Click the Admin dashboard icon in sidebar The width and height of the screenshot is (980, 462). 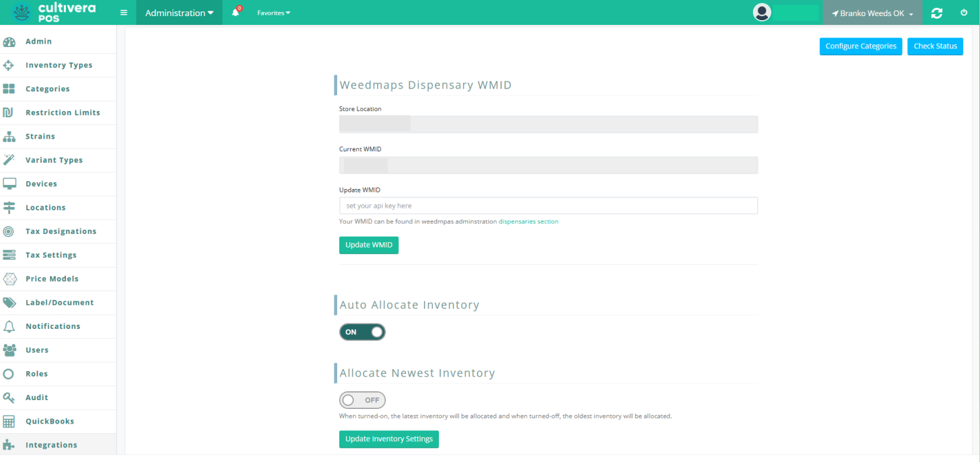tap(9, 42)
